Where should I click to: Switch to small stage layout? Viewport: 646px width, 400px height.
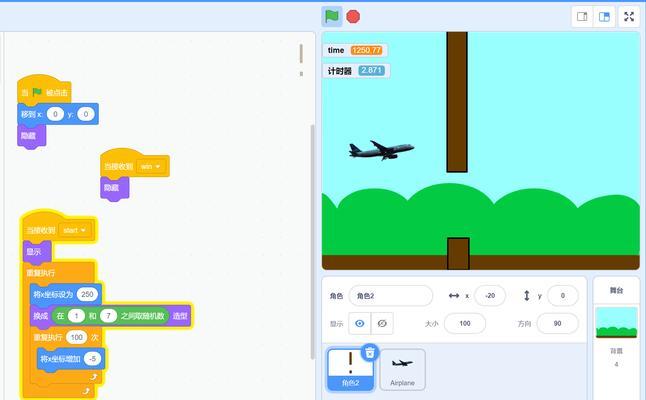pos(582,17)
